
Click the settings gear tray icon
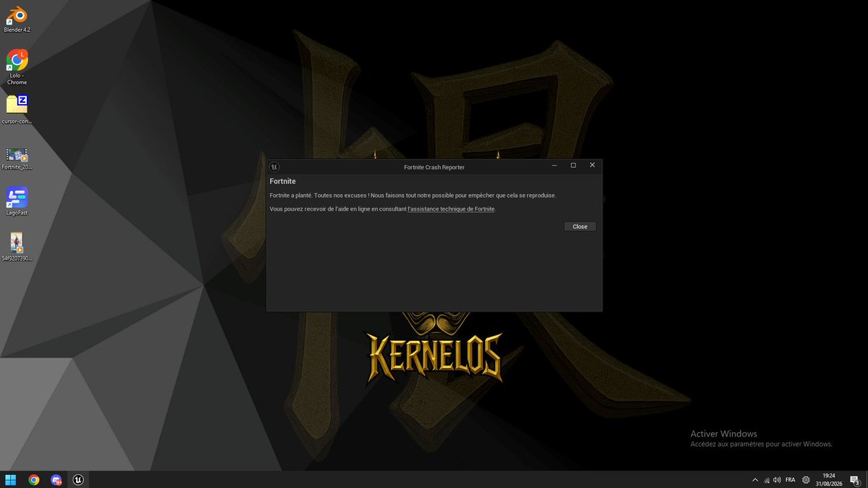pyautogui.click(x=806, y=480)
